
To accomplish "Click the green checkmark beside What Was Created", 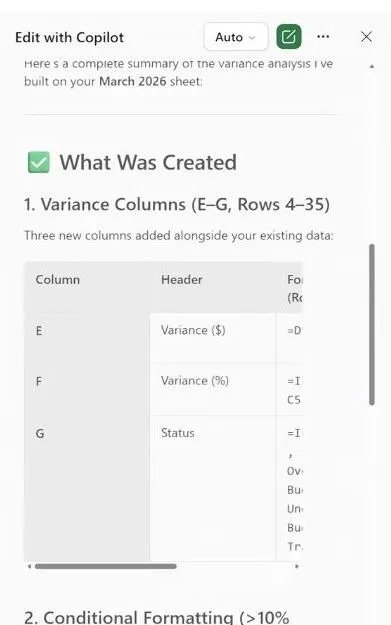I will [39, 162].
